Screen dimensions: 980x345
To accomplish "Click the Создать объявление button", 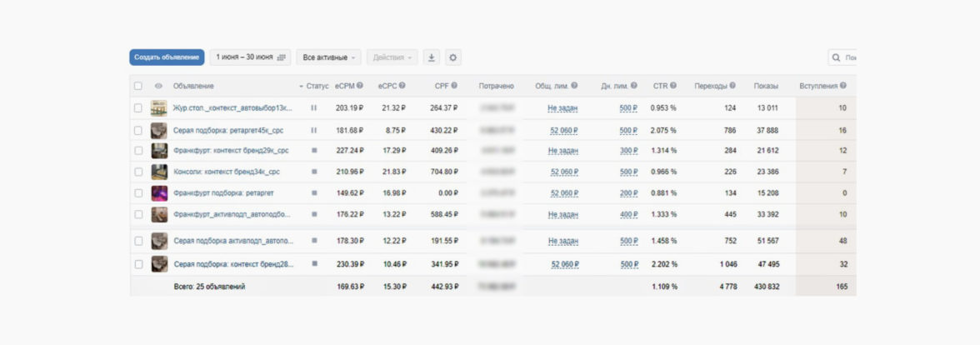I will point(167,57).
